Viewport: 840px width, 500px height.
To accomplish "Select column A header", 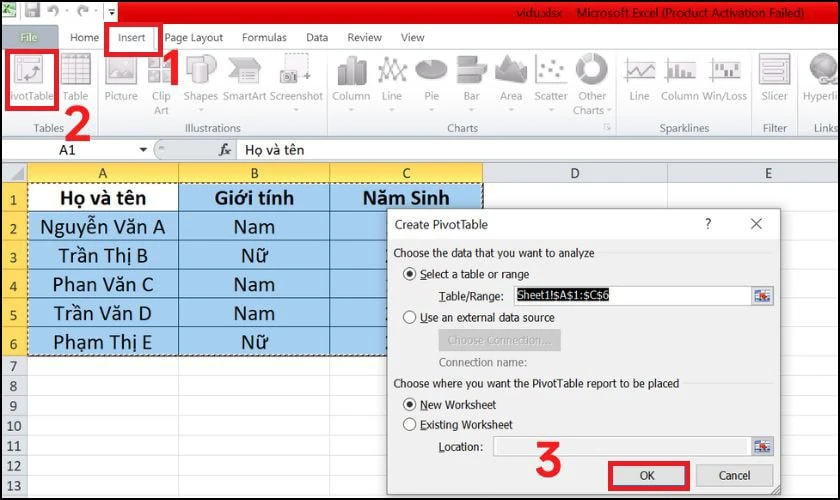I will [x=103, y=173].
